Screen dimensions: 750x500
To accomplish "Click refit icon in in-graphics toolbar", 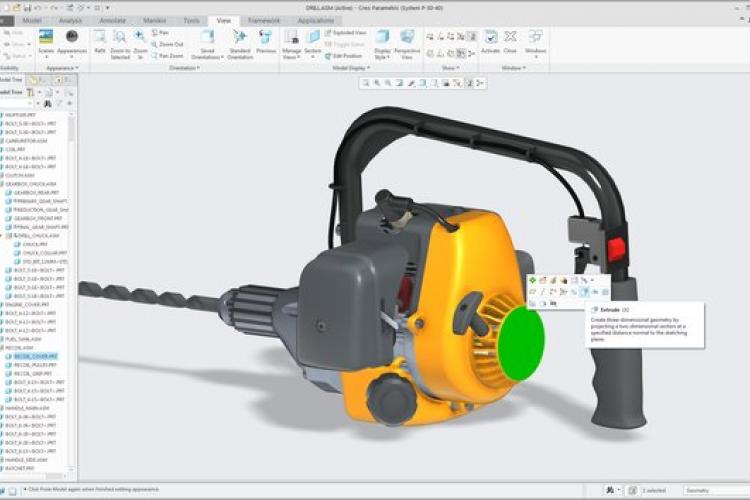I will coord(366,83).
